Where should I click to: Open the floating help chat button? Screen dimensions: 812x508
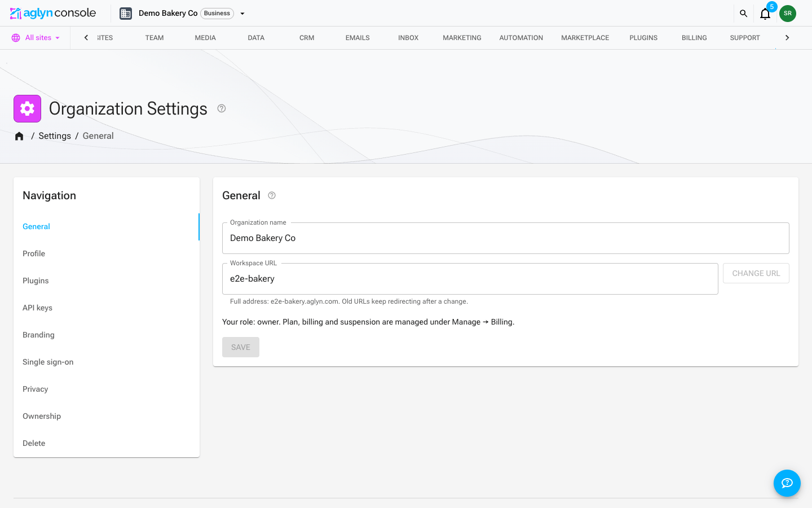pyautogui.click(x=787, y=483)
